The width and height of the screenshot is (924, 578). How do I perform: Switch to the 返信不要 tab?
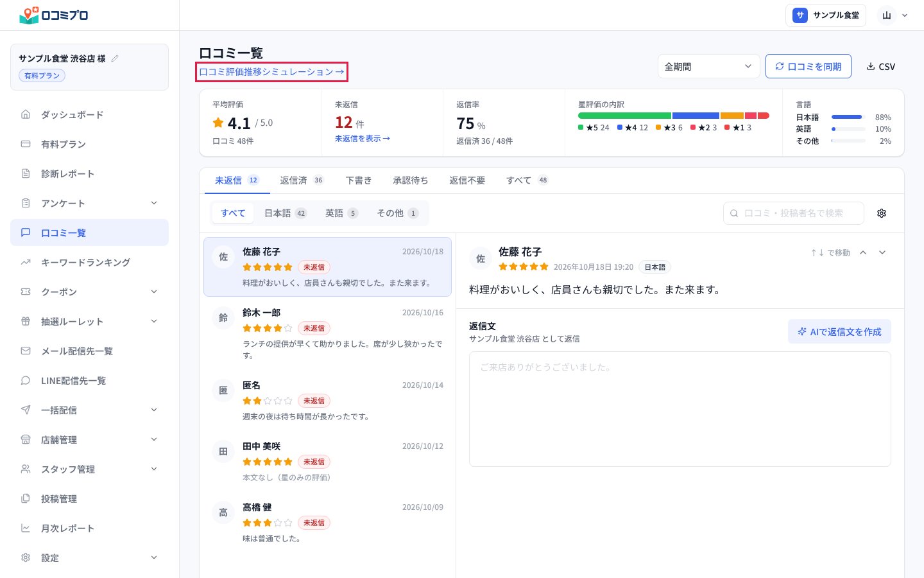467,180
